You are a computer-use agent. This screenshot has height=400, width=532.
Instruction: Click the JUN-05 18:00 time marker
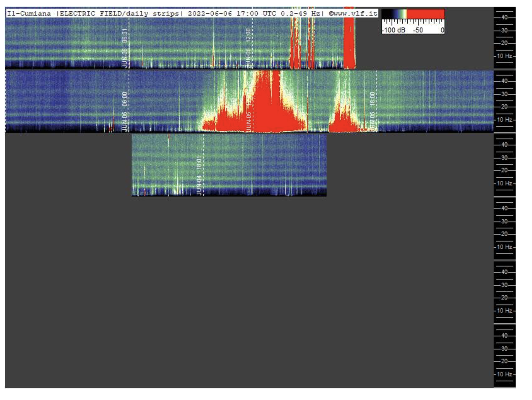pyautogui.click(x=372, y=112)
